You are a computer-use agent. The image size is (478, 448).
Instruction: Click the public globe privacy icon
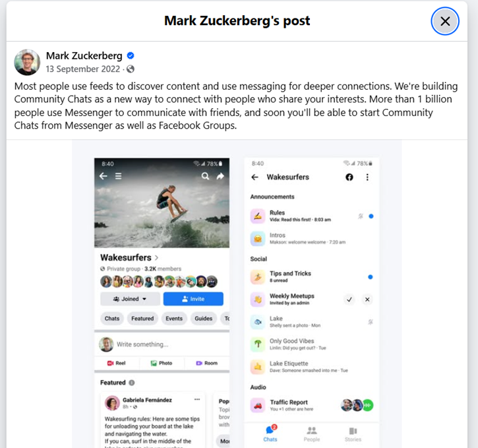point(131,69)
